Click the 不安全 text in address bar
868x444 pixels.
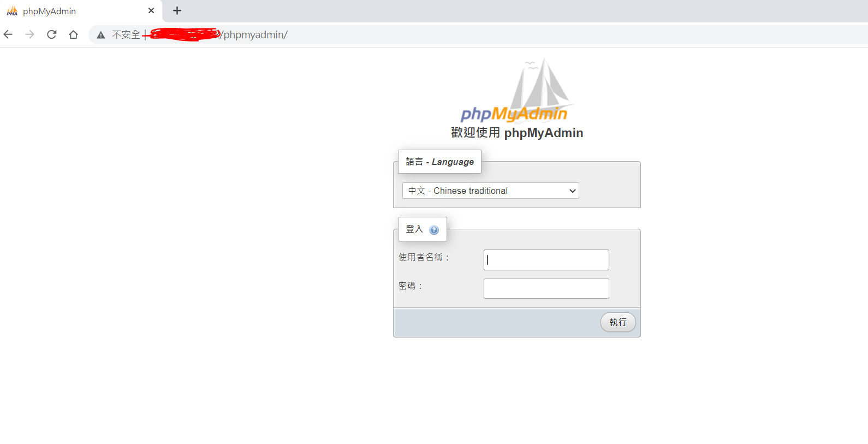tap(126, 35)
